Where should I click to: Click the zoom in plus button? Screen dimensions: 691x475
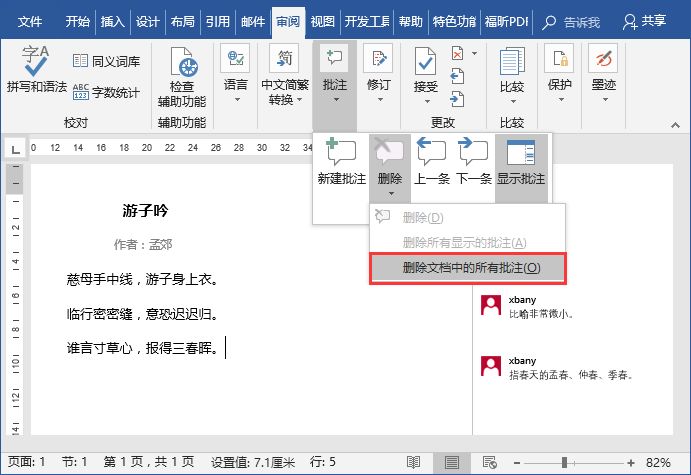pyautogui.click(x=631, y=463)
